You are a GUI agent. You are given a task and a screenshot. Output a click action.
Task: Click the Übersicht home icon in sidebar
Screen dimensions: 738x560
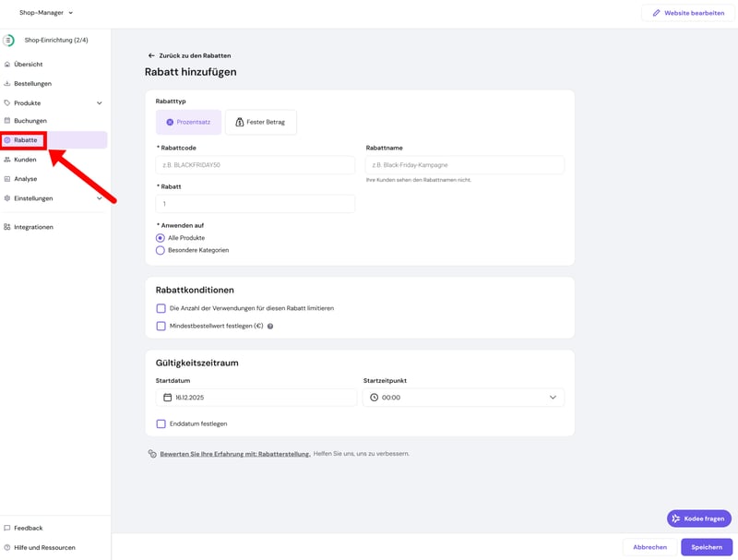click(x=7, y=65)
